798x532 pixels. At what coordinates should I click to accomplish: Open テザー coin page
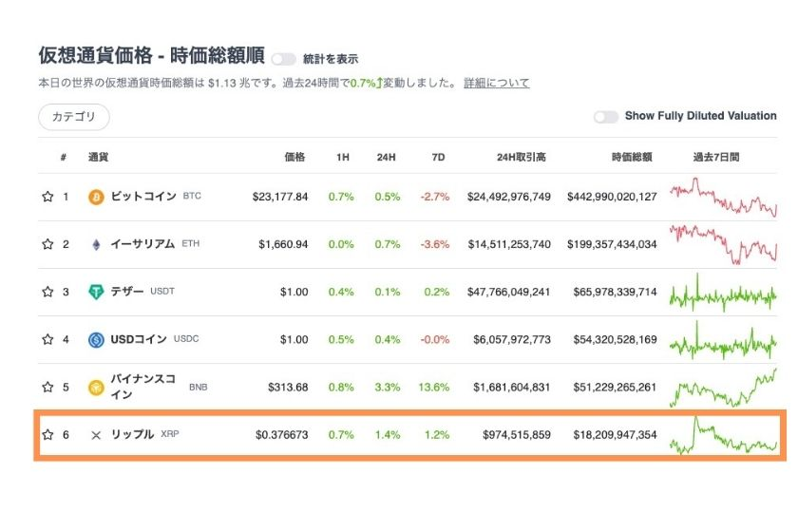click(x=127, y=292)
